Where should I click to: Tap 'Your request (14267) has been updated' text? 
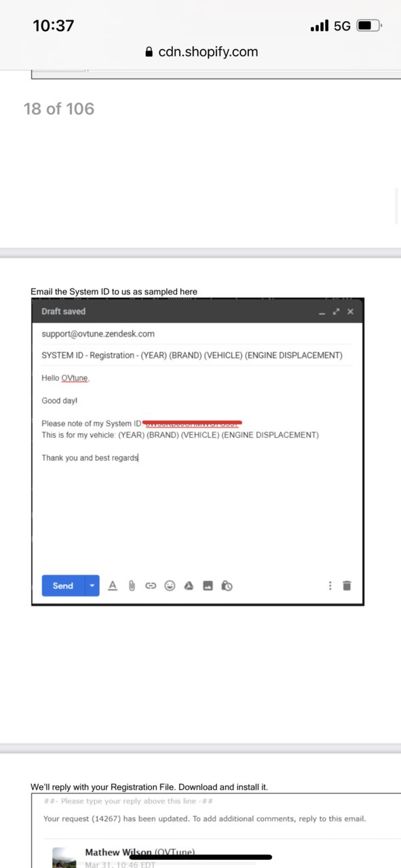[205, 818]
